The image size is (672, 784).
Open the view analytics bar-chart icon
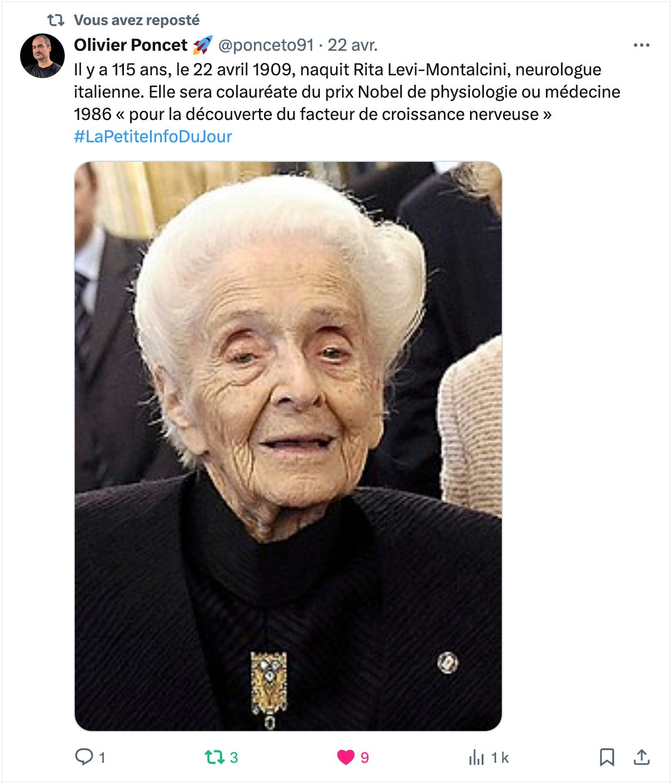pos(477,757)
